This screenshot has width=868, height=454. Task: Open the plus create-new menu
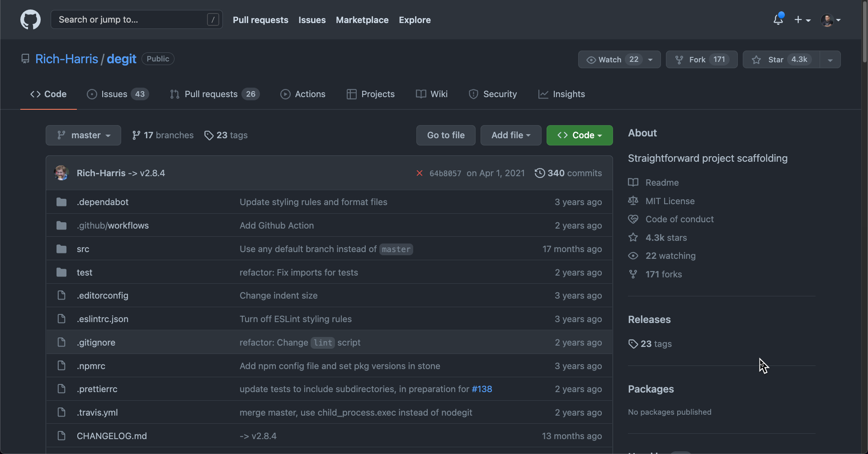[802, 20]
